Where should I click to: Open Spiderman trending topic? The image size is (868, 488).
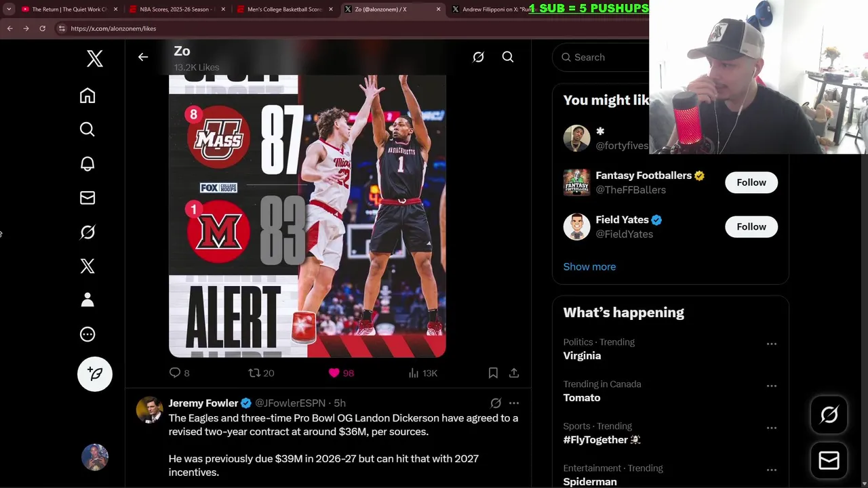[590, 482]
